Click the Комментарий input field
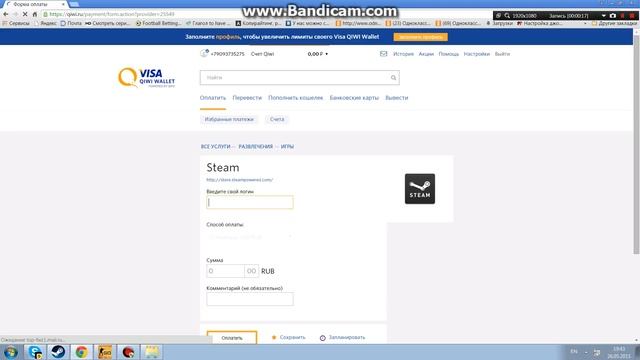 pos(250,299)
